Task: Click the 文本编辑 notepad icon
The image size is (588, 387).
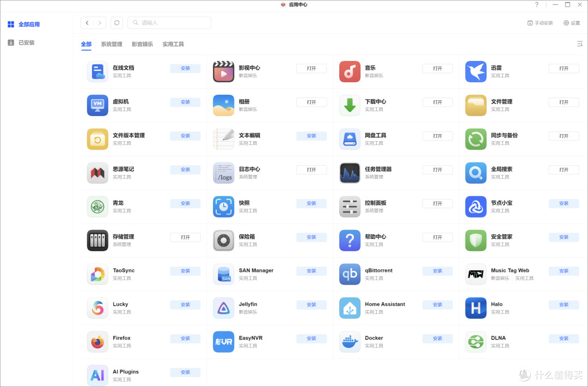Action: (x=224, y=139)
